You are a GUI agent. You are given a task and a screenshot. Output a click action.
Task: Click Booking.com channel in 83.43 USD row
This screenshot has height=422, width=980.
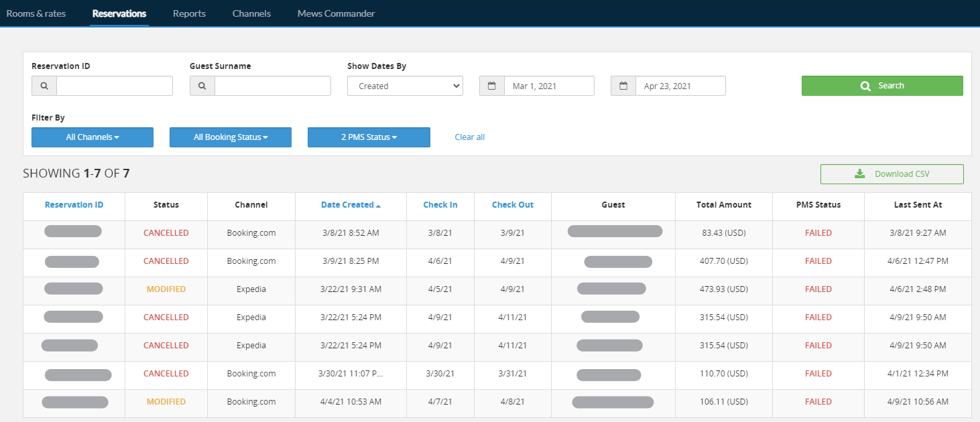click(x=251, y=233)
